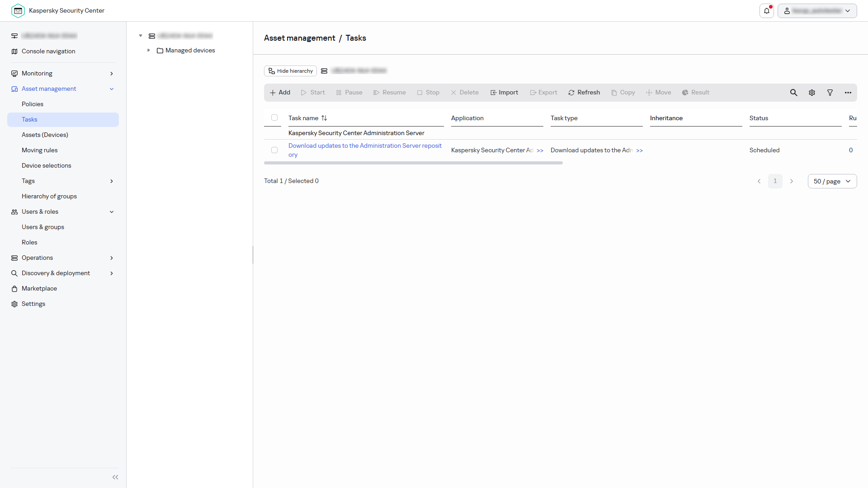
Task: Open the more options ellipsis menu
Action: (x=848, y=92)
